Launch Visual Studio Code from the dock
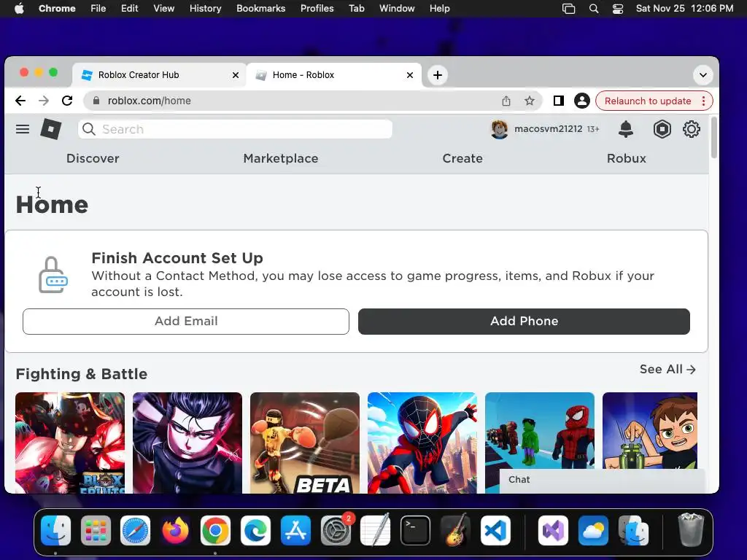The width and height of the screenshot is (747, 560). click(x=495, y=531)
